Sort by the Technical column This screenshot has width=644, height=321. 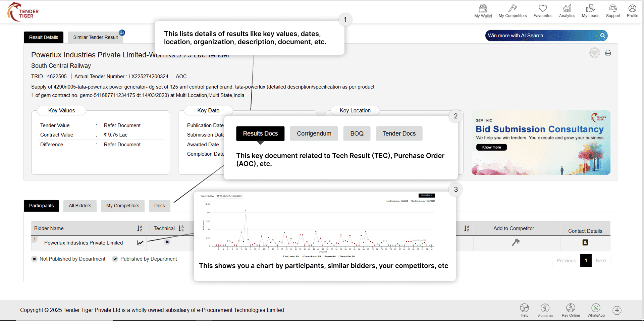coord(181,228)
